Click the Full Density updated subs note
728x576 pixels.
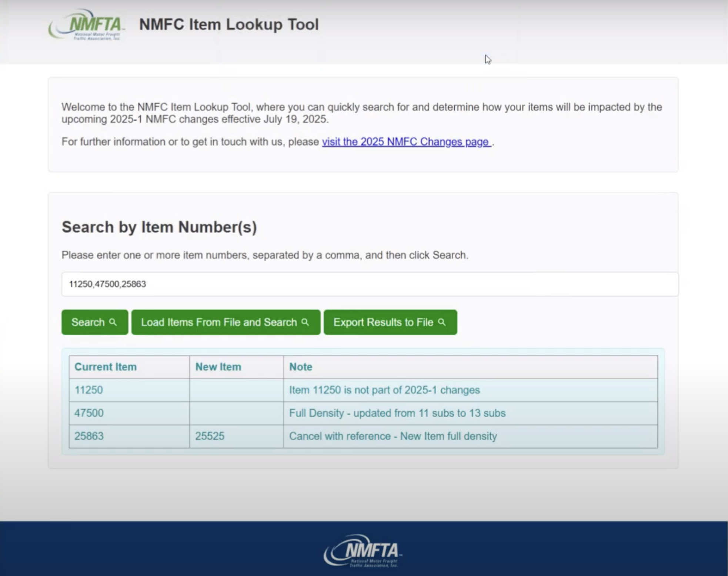397,413
